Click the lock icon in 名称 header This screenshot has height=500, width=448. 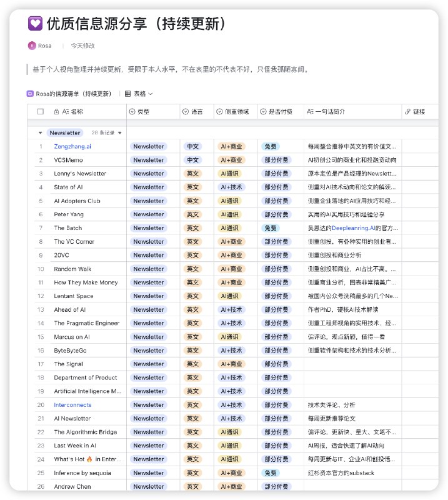[x=56, y=112]
